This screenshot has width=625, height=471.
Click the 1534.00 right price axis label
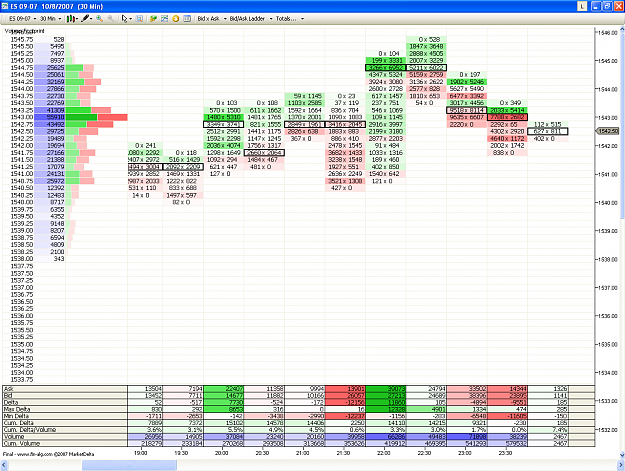tap(609, 373)
